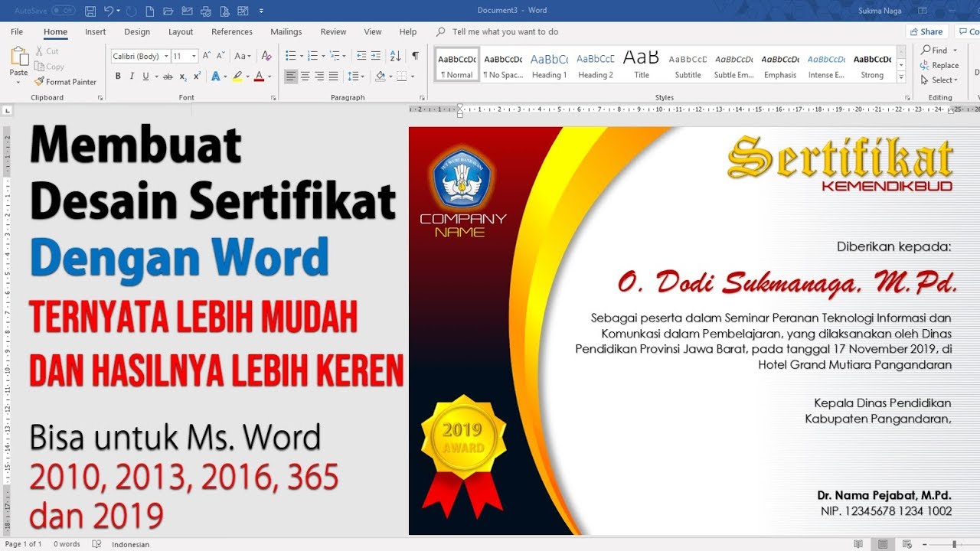This screenshot has height=551, width=980.
Task: Toggle Underline formatting
Action: coord(145,77)
